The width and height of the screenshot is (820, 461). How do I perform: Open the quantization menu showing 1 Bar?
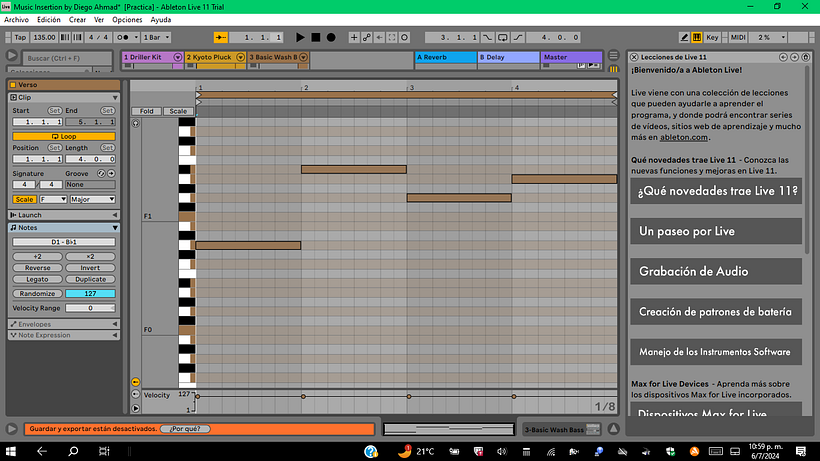coord(156,37)
